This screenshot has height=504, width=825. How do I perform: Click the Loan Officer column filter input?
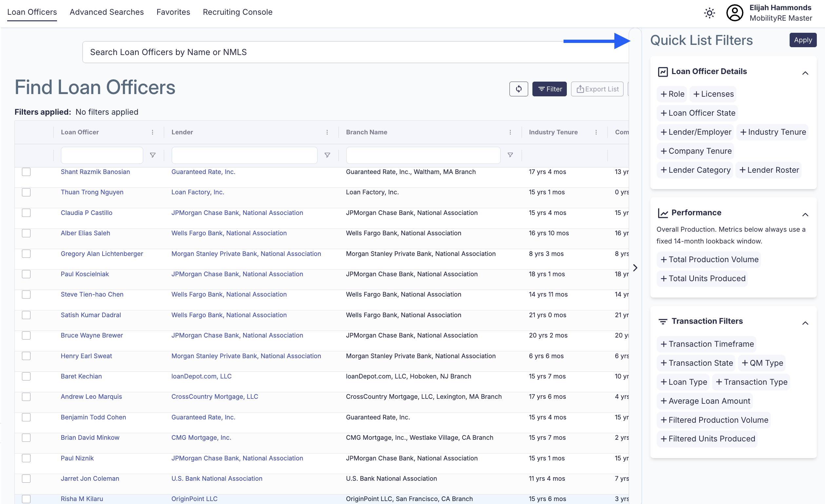click(102, 155)
